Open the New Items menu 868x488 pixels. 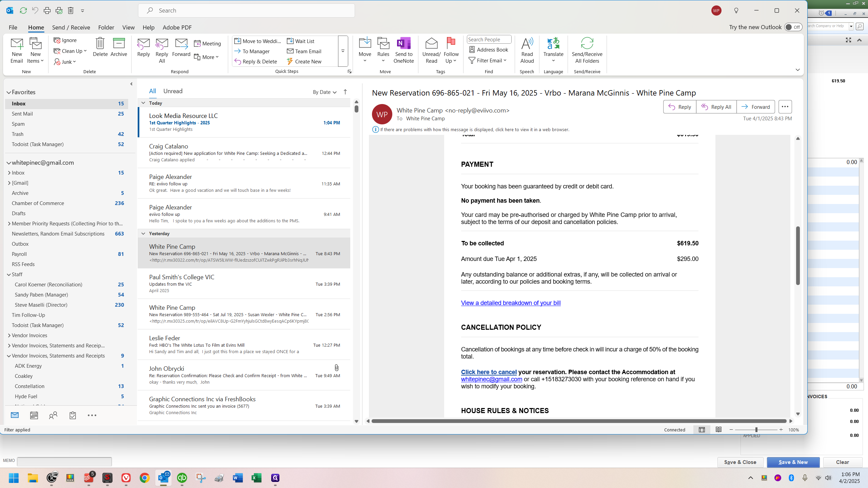coord(35,50)
